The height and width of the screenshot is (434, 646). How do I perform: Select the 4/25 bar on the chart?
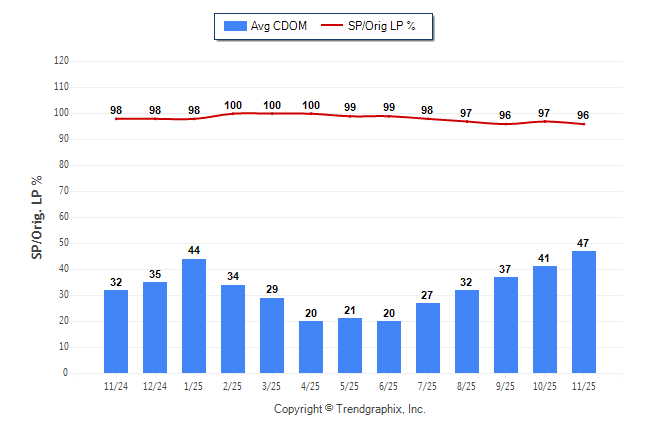(x=311, y=346)
